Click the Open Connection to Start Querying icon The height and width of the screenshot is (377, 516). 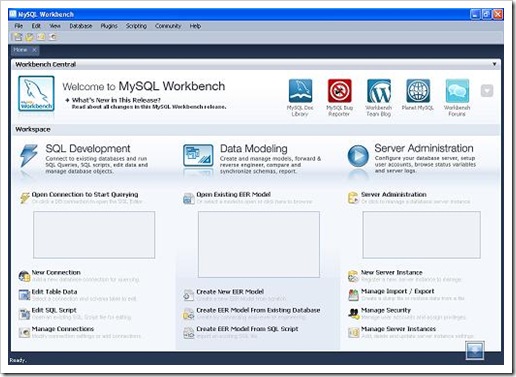tap(24, 198)
